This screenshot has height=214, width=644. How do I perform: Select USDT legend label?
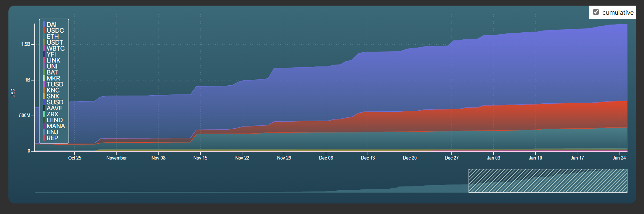click(x=55, y=43)
